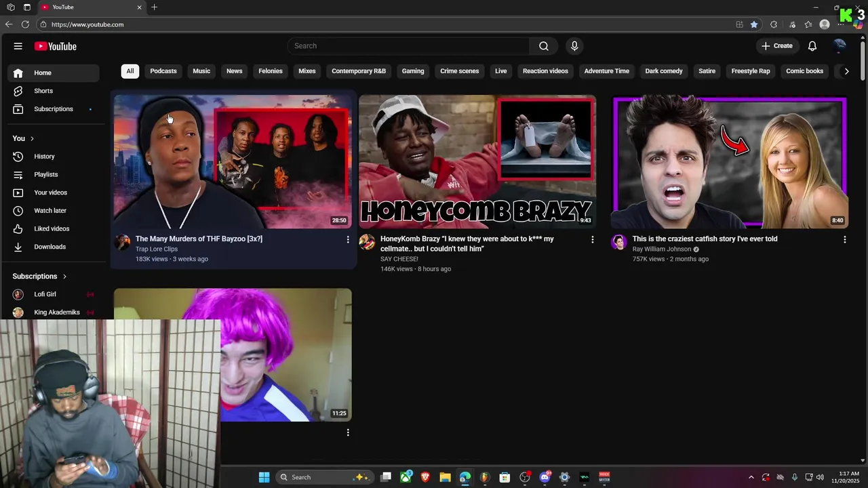Reload the page with the refresh icon

(25, 24)
